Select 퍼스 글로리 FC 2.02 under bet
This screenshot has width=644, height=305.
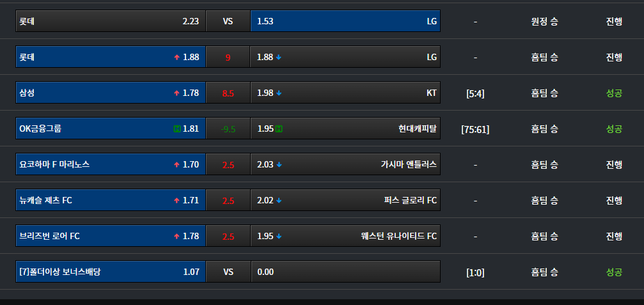(x=345, y=200)
